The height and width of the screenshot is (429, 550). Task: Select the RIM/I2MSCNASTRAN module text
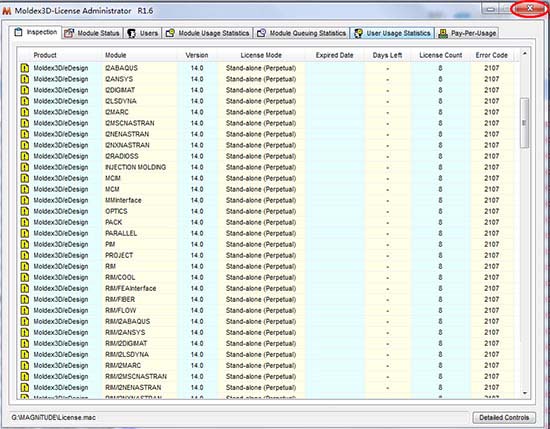pos(136,376)
